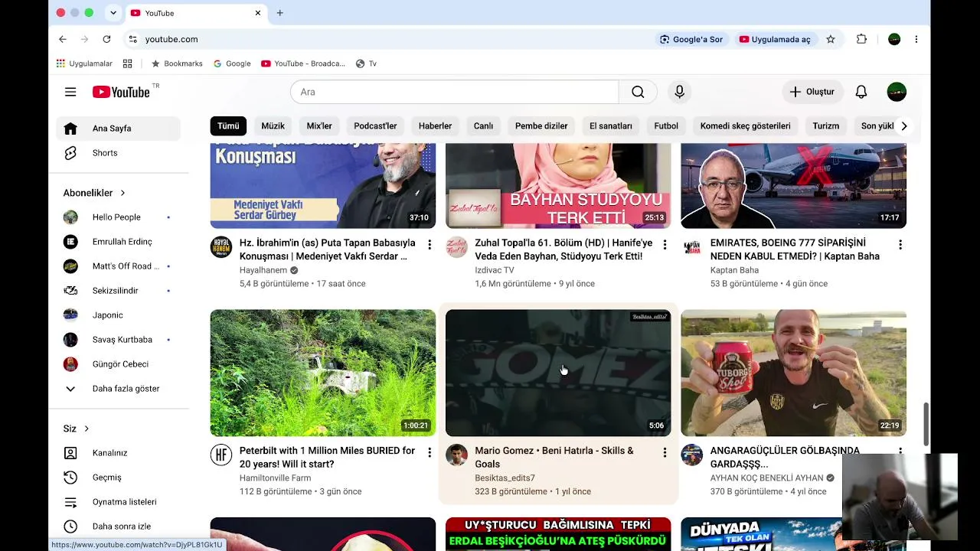The height and width of the screenshot is (551, 980).
Task: Open the tab search dropdown arrow
Action: click(113, 13)
